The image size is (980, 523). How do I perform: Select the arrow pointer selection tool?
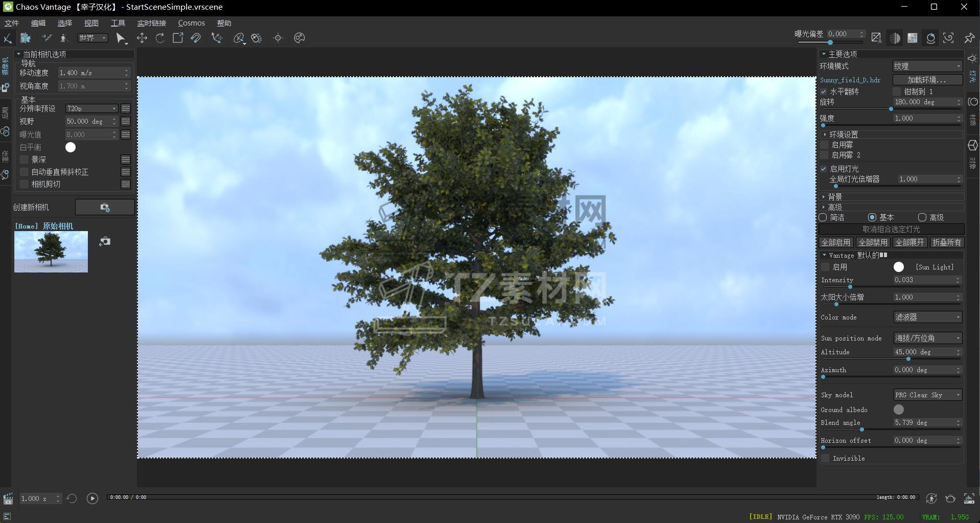coord(121,38)
